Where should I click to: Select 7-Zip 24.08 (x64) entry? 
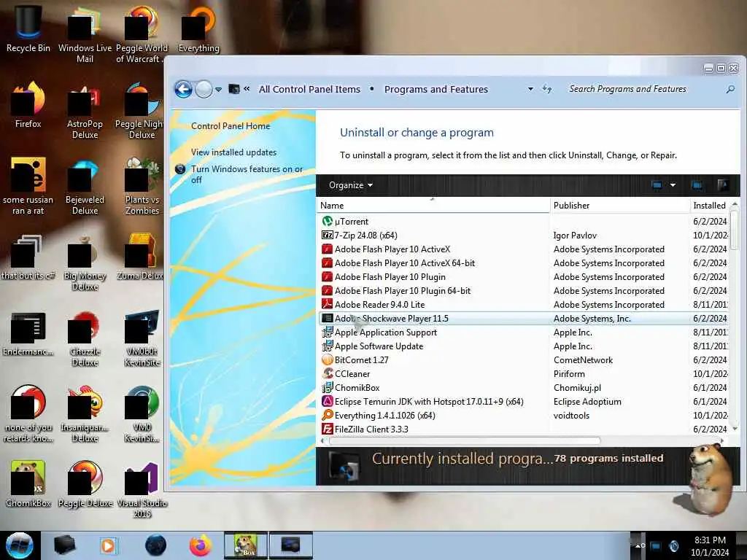coord(524,236)
